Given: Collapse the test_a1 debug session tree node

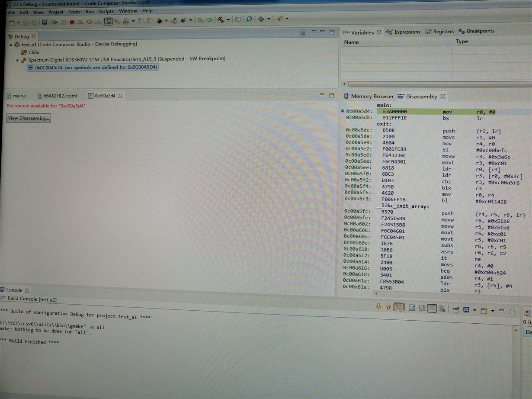Looking at the screenshot, I should (x=11, y=44).
